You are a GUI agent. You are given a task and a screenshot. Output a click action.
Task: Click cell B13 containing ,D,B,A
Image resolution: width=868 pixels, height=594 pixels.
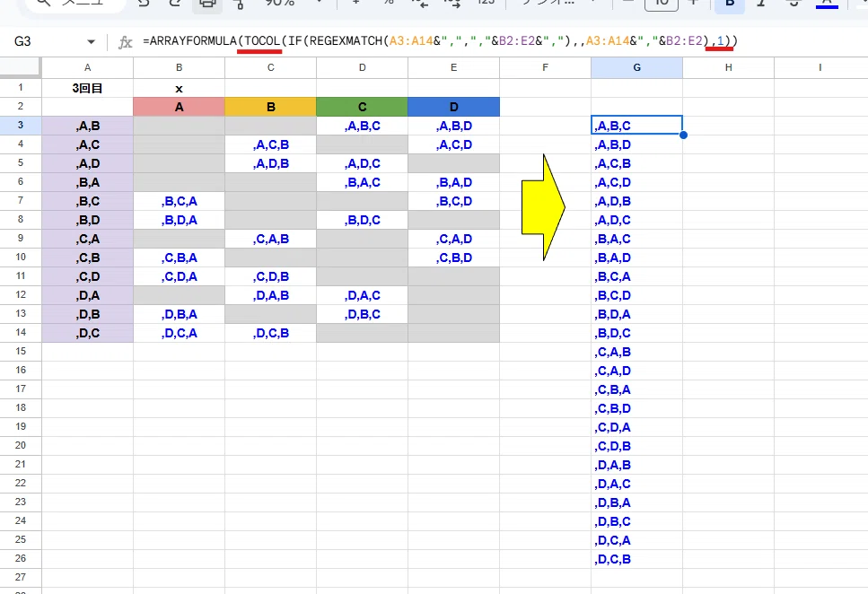click(179, 314)
